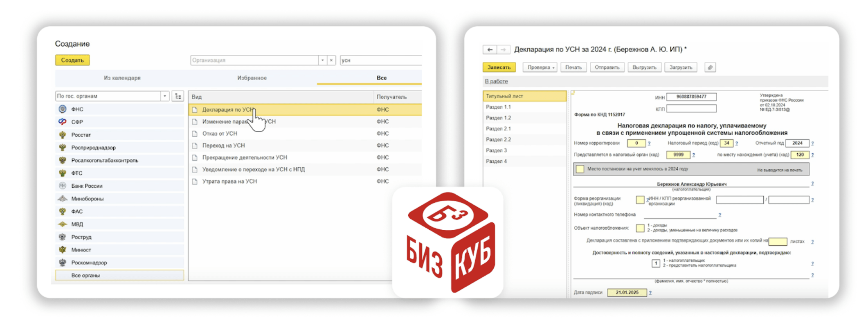Click the Выгрузить button
This screenshot has height=332, width=868.
[644, 67]
